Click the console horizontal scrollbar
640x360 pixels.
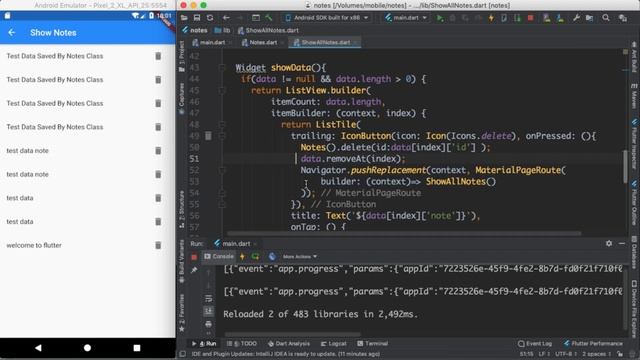point(292,334)
